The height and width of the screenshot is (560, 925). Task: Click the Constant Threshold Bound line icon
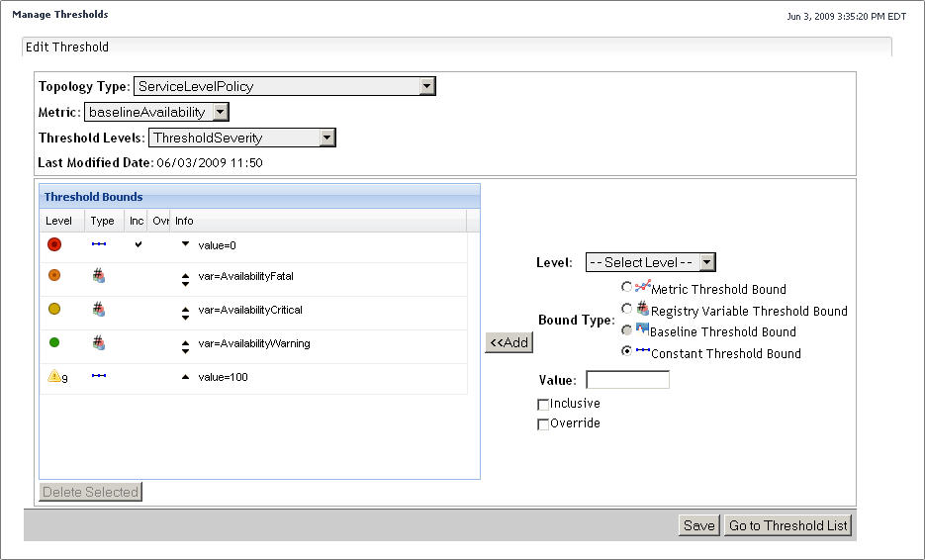[x=643, y=350]
